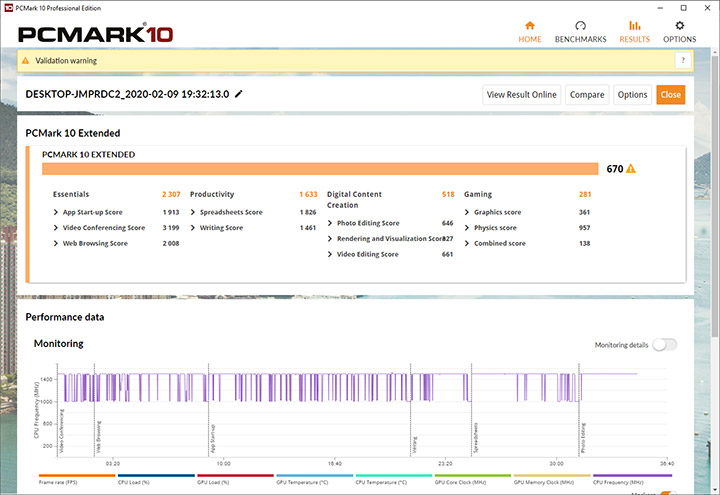
Task: Open the Validation warning help question mark
Action: tap(683, 60)
